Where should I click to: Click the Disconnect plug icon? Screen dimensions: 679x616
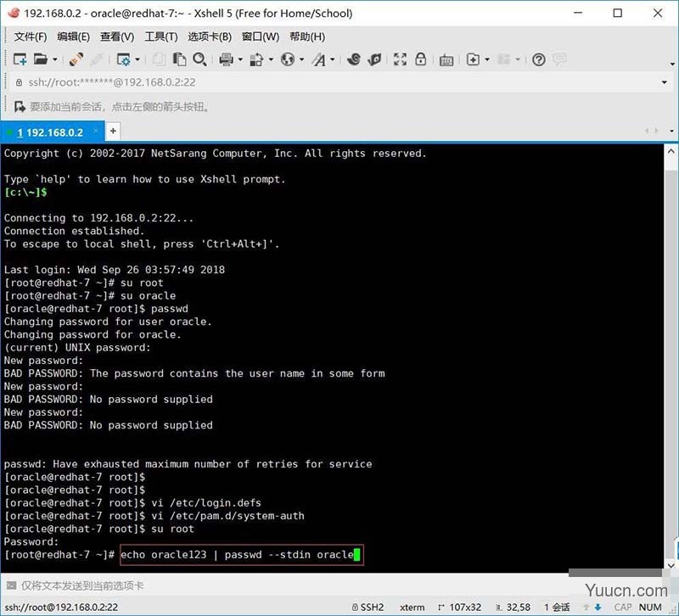click(76, 59)
